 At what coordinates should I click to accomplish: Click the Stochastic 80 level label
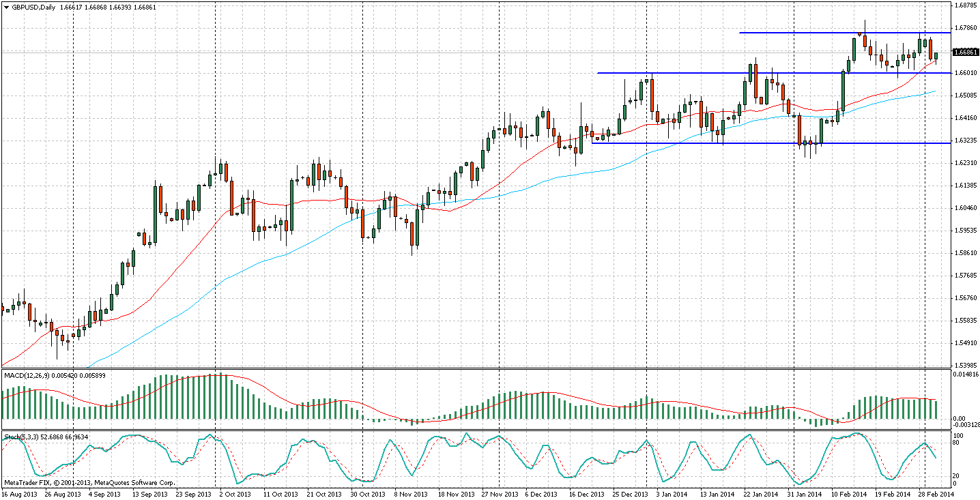tap(958, 443)
